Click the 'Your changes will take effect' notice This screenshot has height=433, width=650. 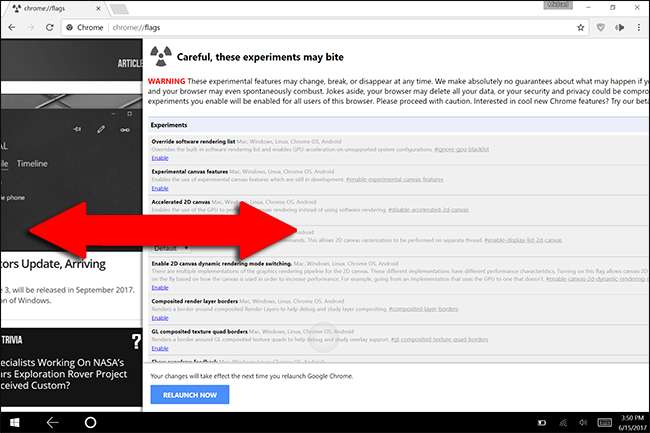pyautogui.click(x=252, y=376)
